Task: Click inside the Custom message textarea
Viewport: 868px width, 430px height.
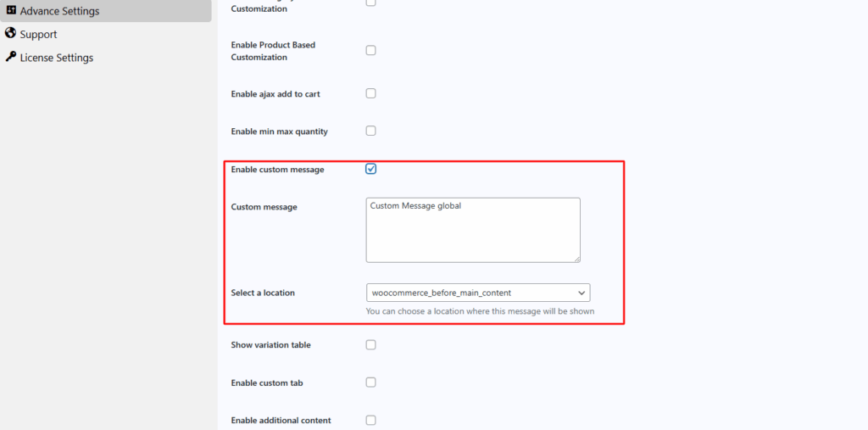Action: coord(473,230)
